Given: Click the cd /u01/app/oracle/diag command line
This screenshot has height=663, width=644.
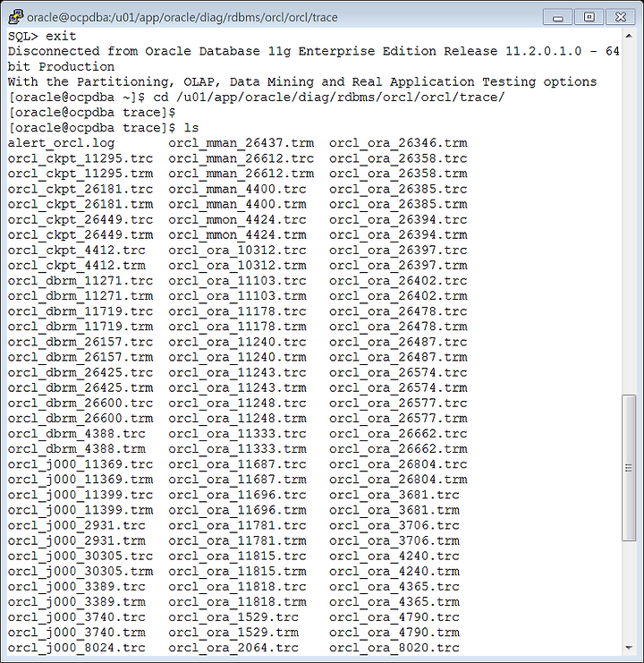Looking at the screenshot, I should (257, 98).
